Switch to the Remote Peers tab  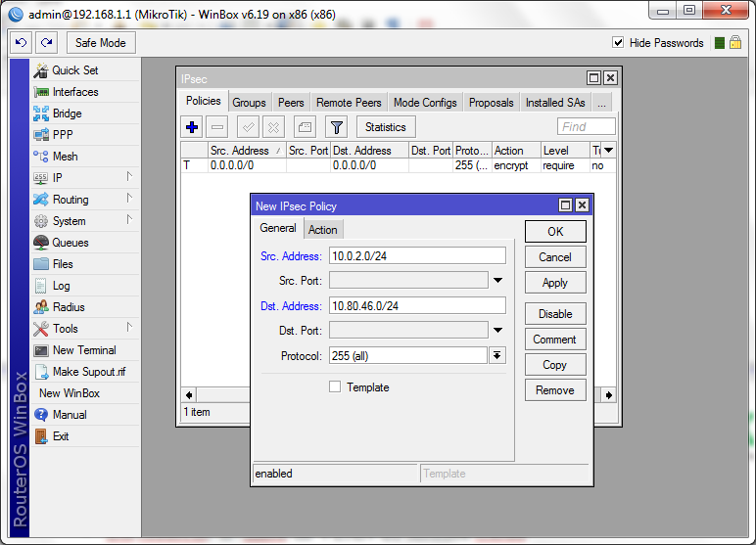coord(349,103)
